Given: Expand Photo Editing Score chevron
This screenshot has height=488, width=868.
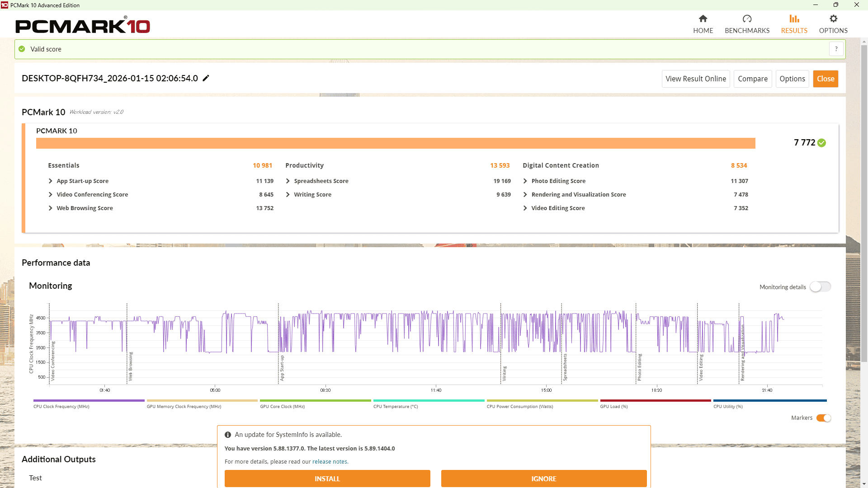Looking at the screenshot, I should coord(525,181).
